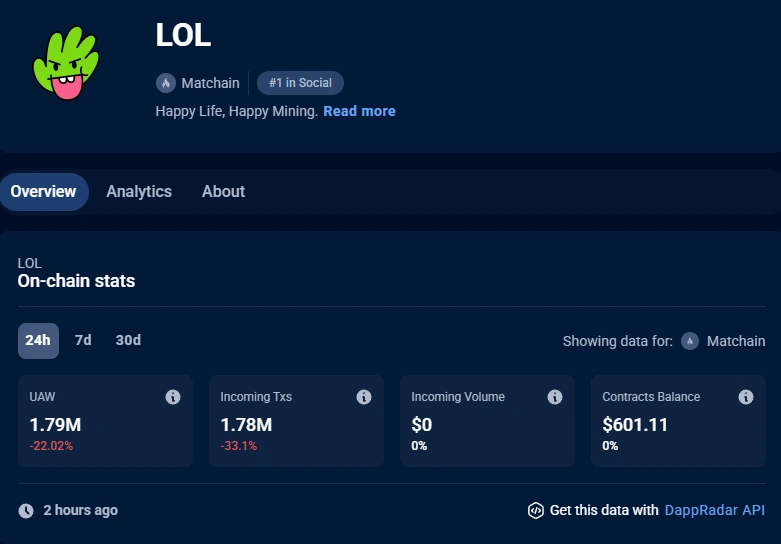Open the Overview tab

point(43,192)
